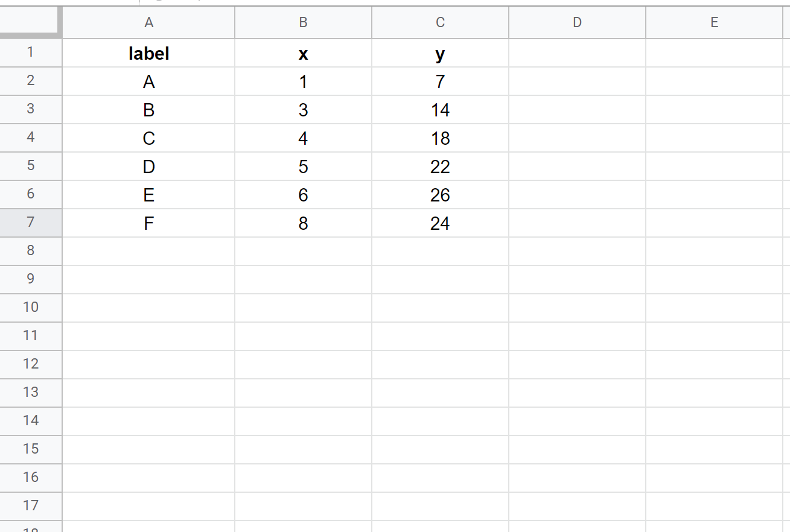Select the bold "x" header cell

pos(303,54)
